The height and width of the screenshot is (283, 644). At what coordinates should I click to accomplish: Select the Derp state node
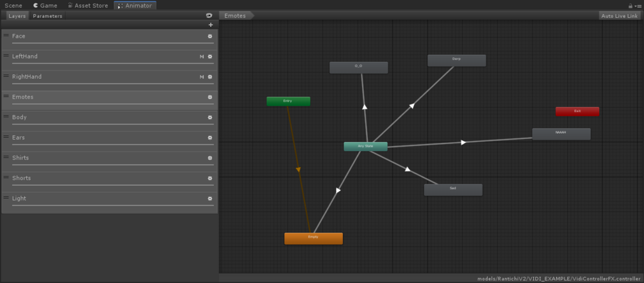pos(457,60)
